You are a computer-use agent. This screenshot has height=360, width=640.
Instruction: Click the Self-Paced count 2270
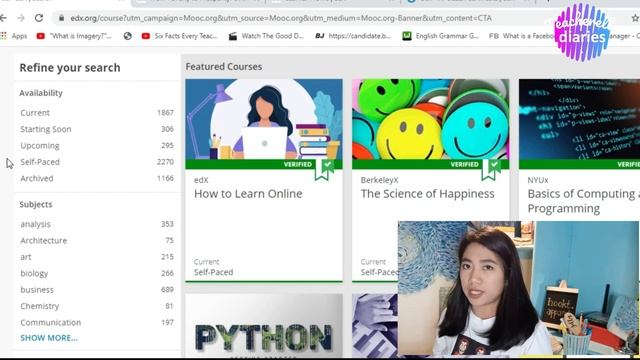coord(165,162)
